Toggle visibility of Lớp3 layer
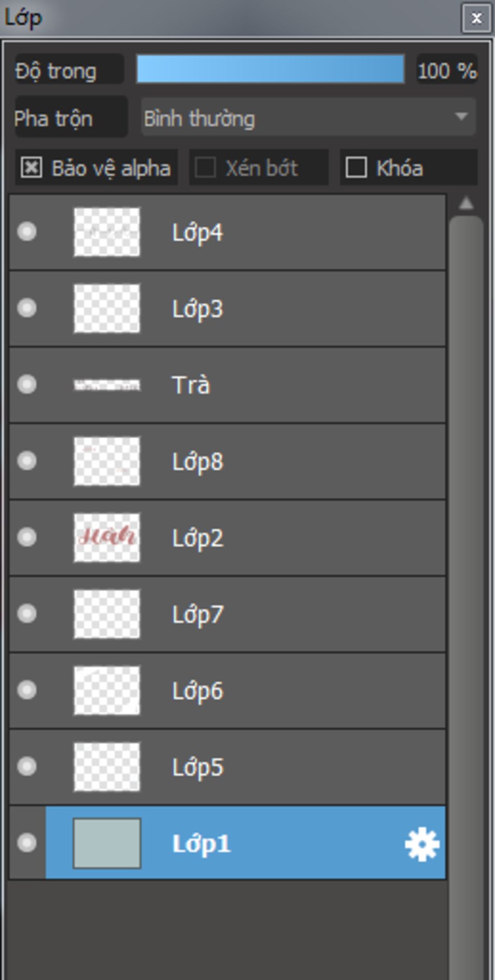495x980 pixels. pos(27,308)
